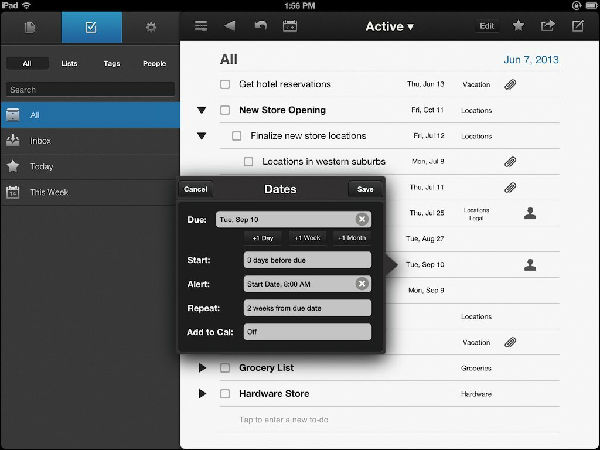Image resolution: width=600 pixels, height=450 pixels.
Task: Open the calendar icon in toolbar
Action: [x=290, y=26]
